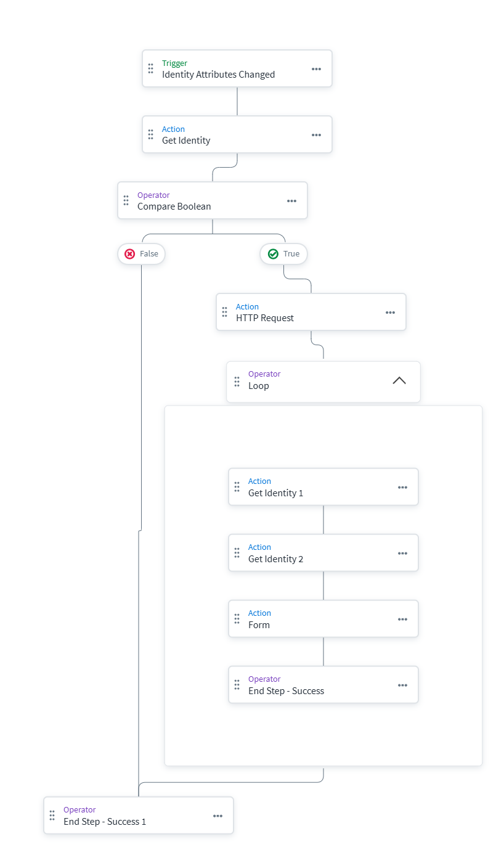Click the drag handle on Get Identity 1
Image resolution: width=504 pixels, height=847 pixels.
(x=237, y=487)
